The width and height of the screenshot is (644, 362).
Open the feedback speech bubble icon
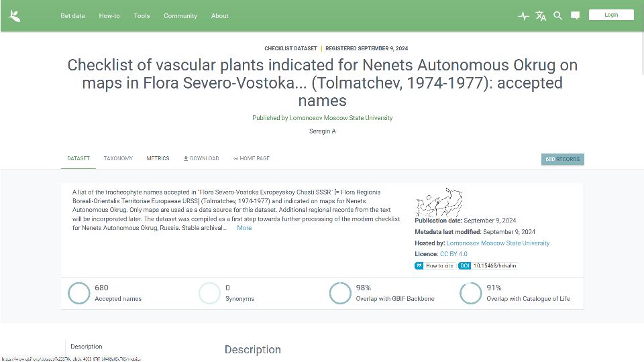575,15
